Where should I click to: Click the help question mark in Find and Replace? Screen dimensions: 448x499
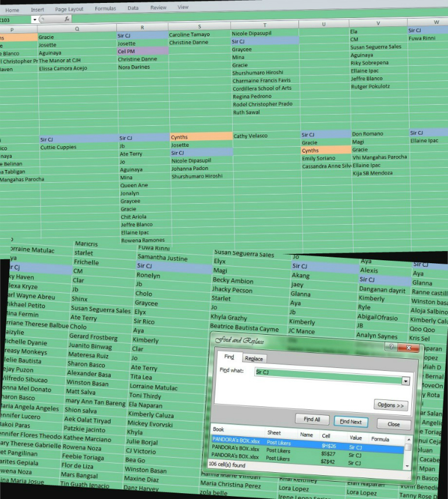(391, 346)
